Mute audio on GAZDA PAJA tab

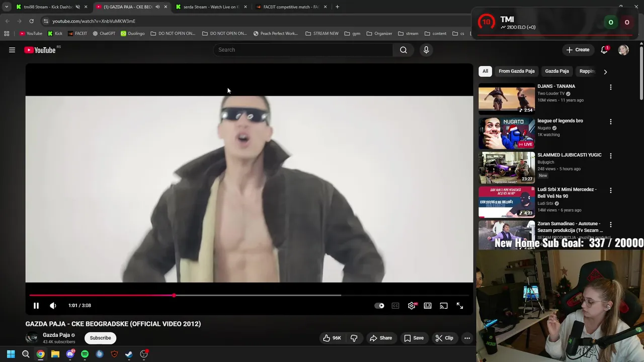(x=157, y=7)
